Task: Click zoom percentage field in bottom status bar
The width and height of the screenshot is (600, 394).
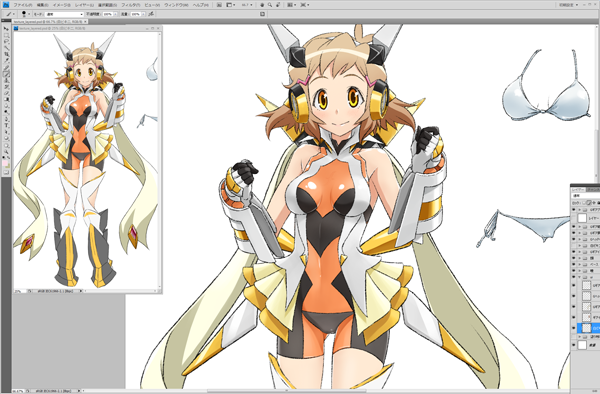Action: [17, 391]
